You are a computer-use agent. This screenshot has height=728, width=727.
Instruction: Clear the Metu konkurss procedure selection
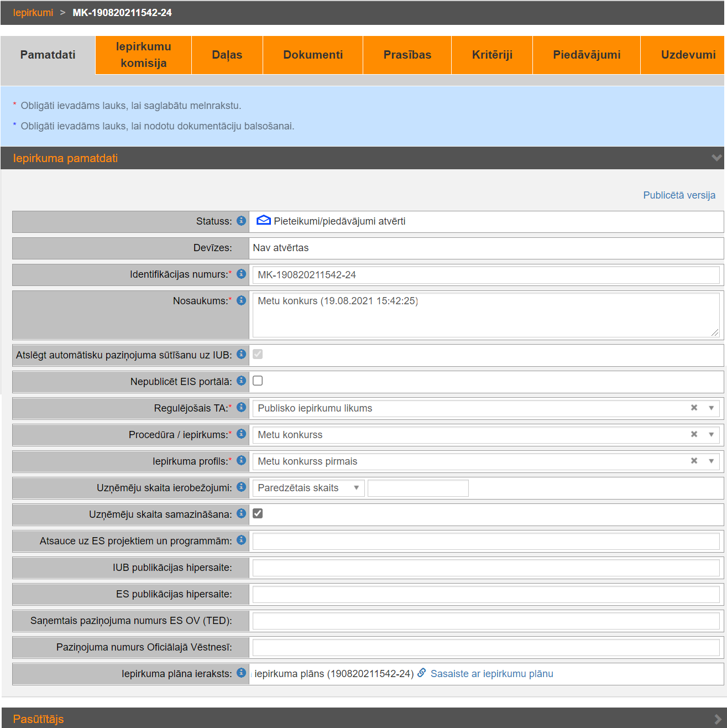[694, 434]
